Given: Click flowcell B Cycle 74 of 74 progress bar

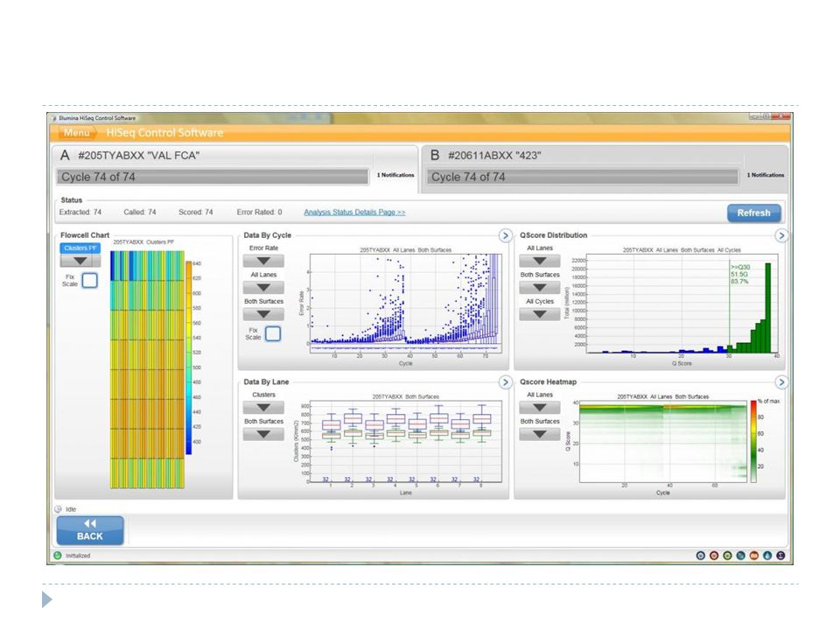Looking at the screenshot, I should click(583, 177).
